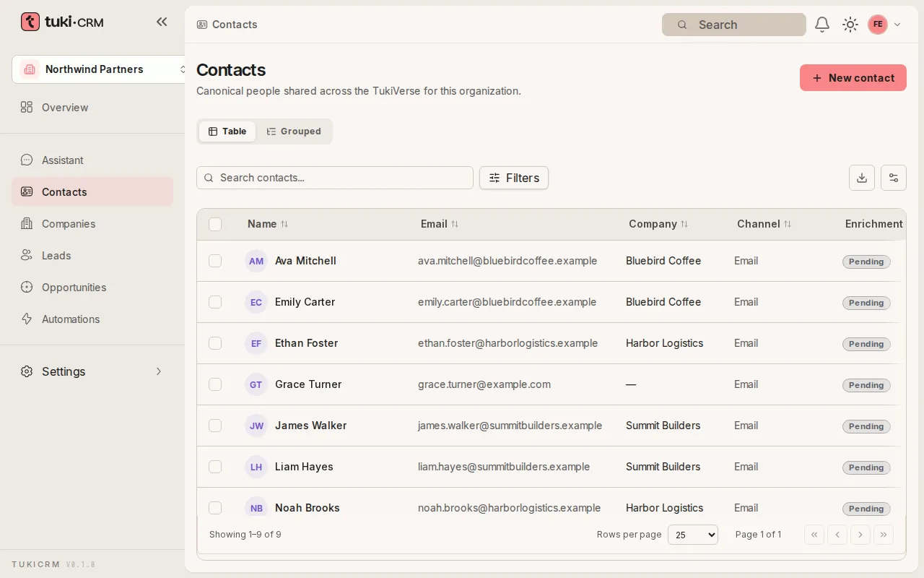The image size is (924, 578).
Task: Click the James Walker name link
Action: pos(310,426)
